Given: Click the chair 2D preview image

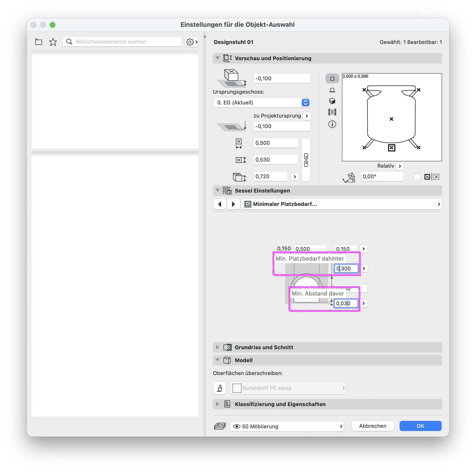Looking at the screenshot, I should [392, 117].
